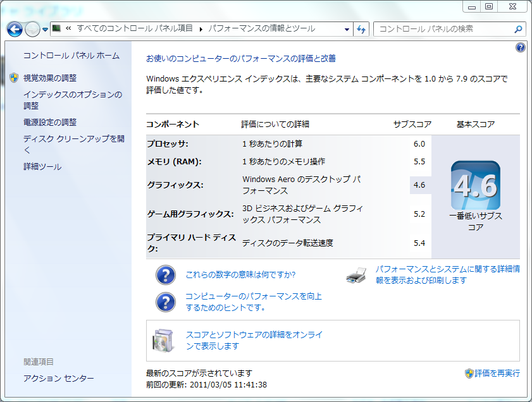Viewport: 532px width, 402px height.
Task: Maximize the window
Action: (x=489, y=6)
